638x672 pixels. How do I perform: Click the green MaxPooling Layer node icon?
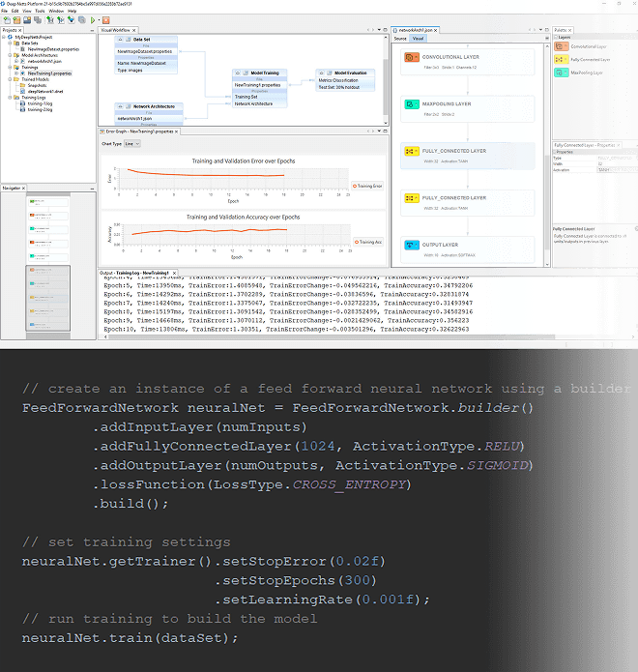(x=410, y=103)
